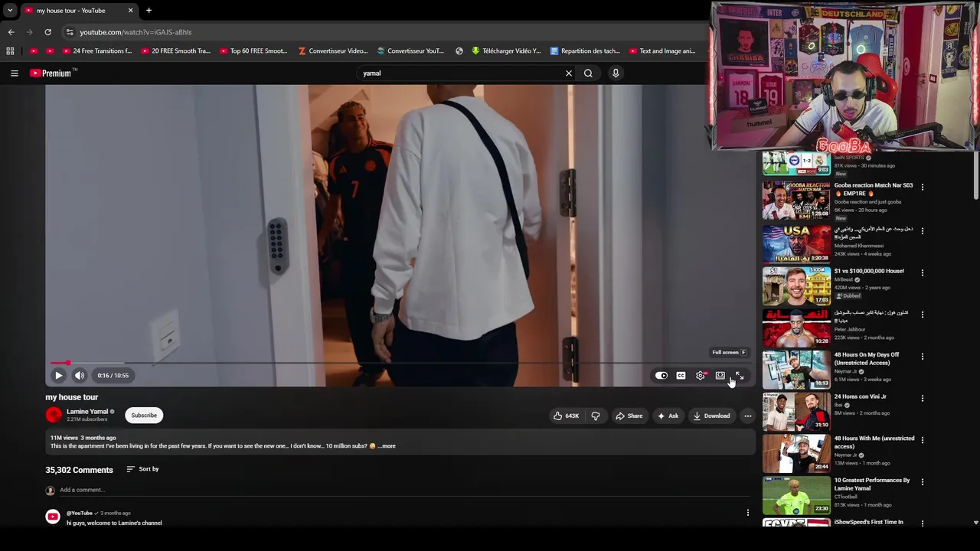980x551 pixels.
Task: Dislike this video
Action: 596,416
